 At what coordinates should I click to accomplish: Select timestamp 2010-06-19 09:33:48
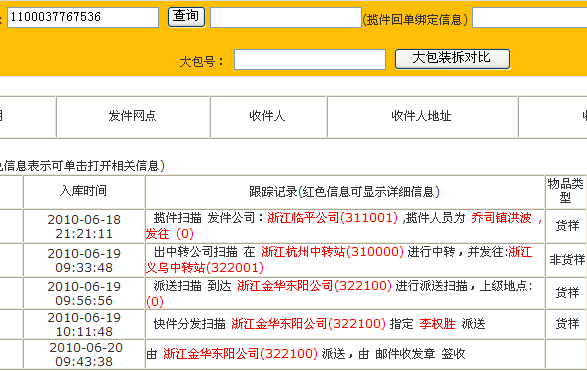pos(84,260)
